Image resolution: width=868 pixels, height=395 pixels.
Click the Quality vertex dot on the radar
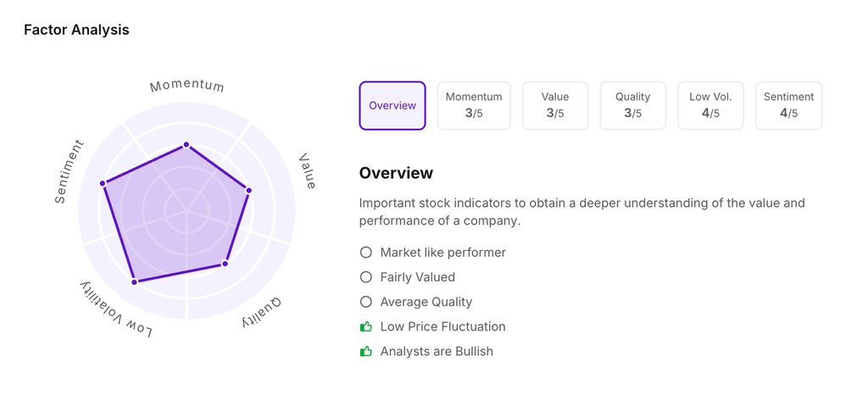(225, 264)
